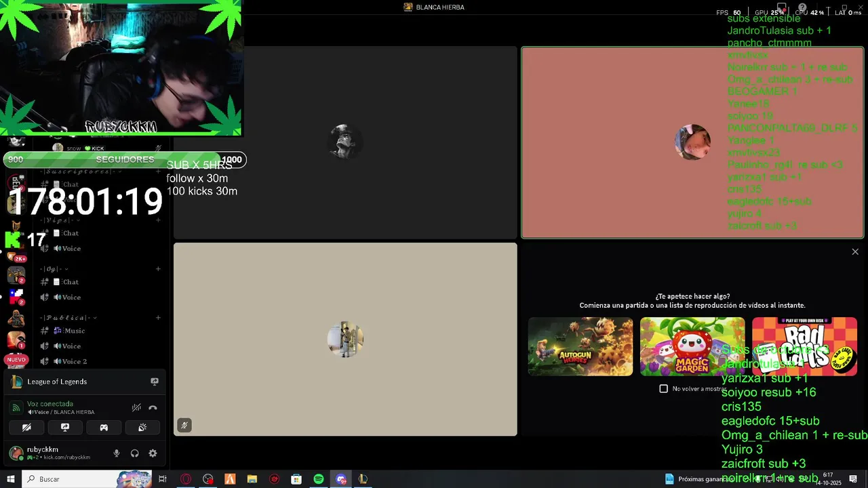Click the League of Legends activity icon
This screenshot has width=868, height=488.
(16, 382)
